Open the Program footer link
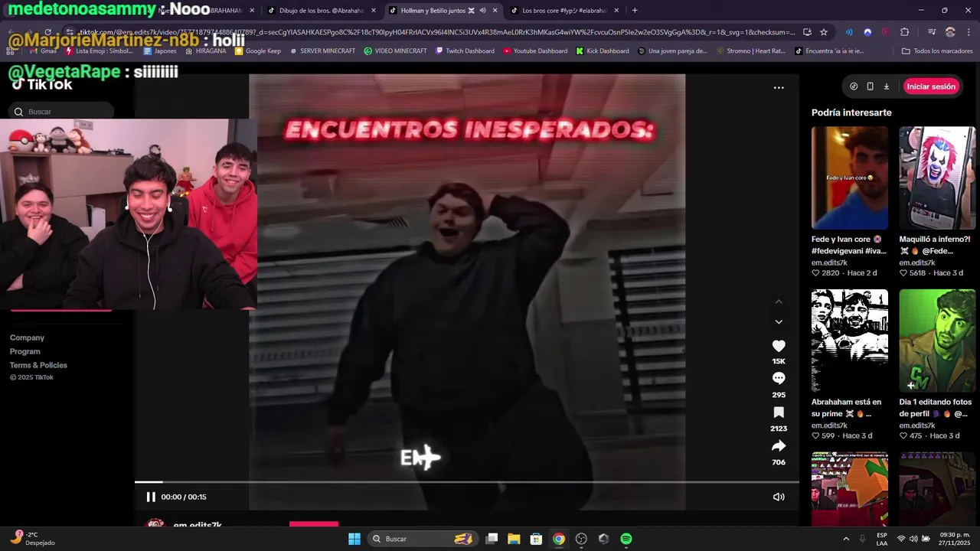980x551 pixels. 24,351
